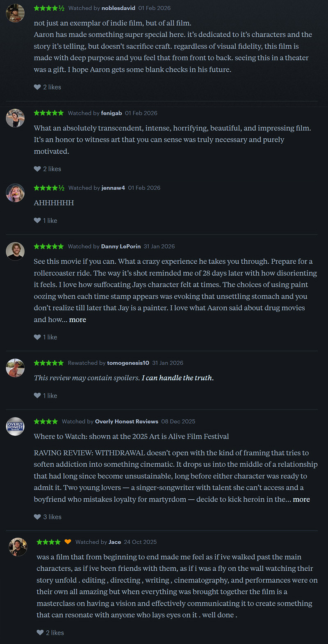Open the Danny LePorin username link
This screenshot has width=328, height=644.
point(121,246)
